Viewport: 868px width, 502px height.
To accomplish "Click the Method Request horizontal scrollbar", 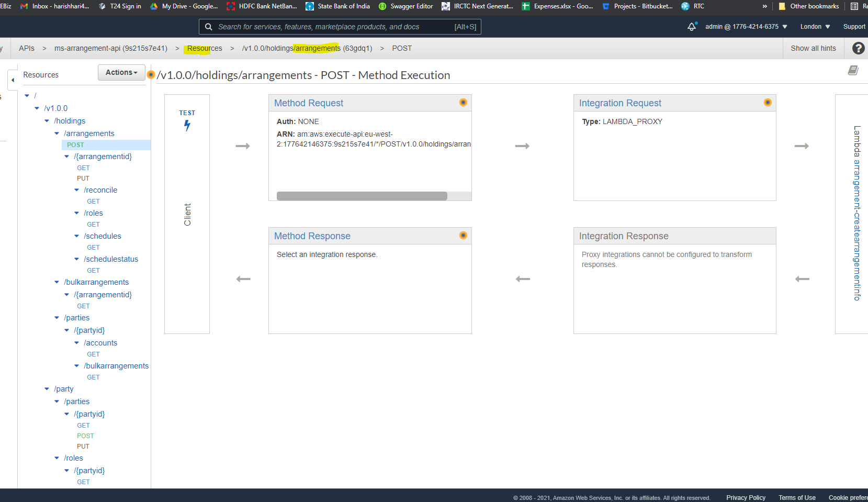I will (x=362, y=196).
